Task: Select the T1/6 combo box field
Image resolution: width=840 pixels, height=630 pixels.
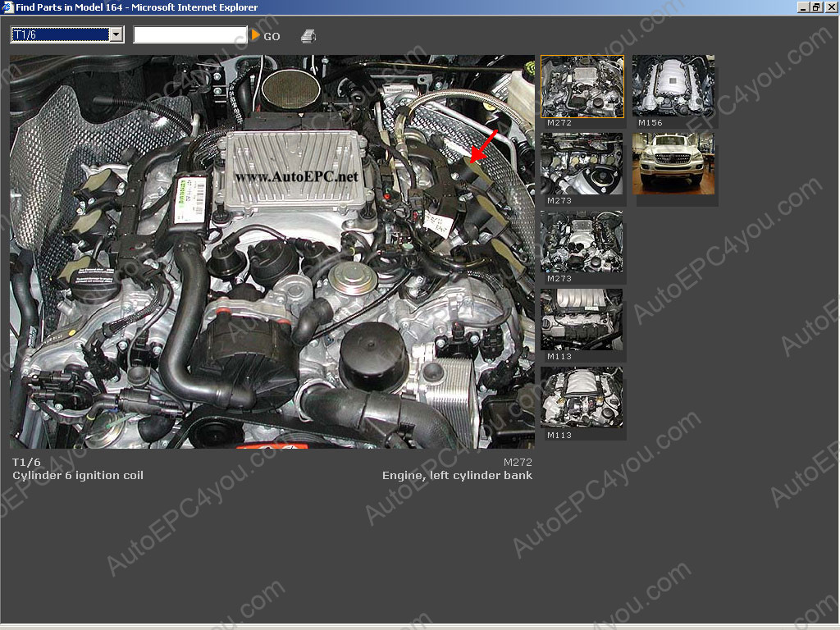Action: tap(60, 35)
